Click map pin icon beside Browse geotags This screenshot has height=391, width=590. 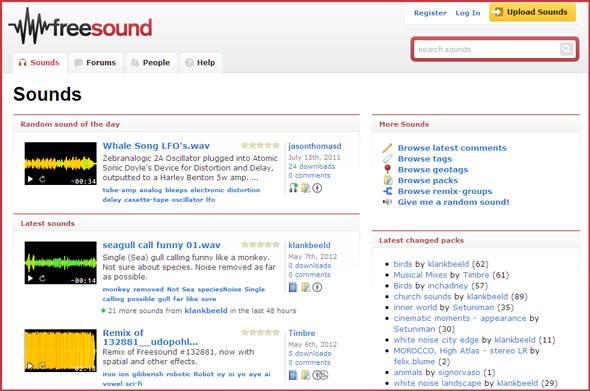pos(387,169)
